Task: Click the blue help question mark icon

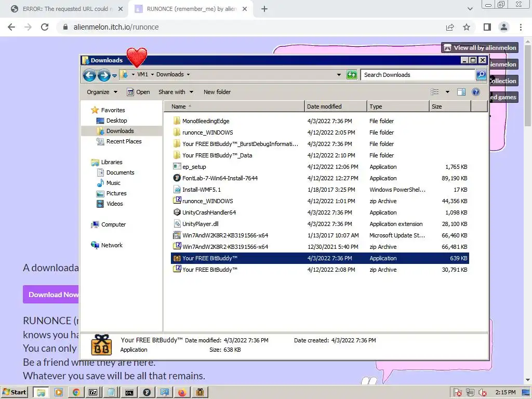Action: click(476, 92)
